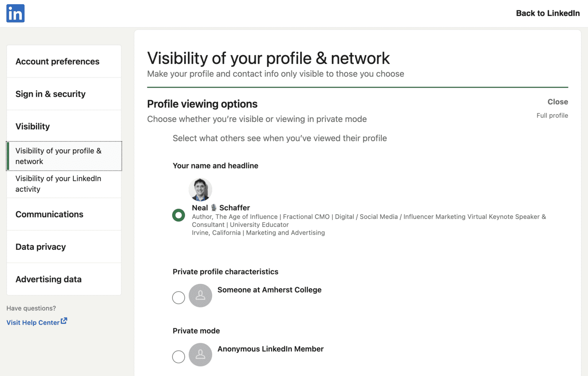Click the 'Full profile' label
The height and width of the screenshot is (376, 588).
(552, 115)
